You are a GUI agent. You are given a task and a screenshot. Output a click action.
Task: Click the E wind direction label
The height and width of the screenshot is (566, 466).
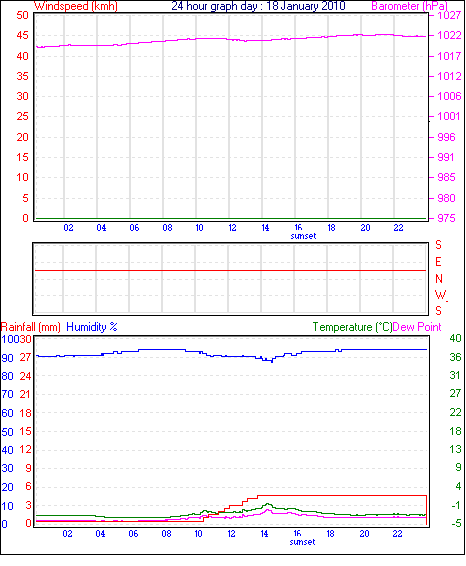click(438, 262)
